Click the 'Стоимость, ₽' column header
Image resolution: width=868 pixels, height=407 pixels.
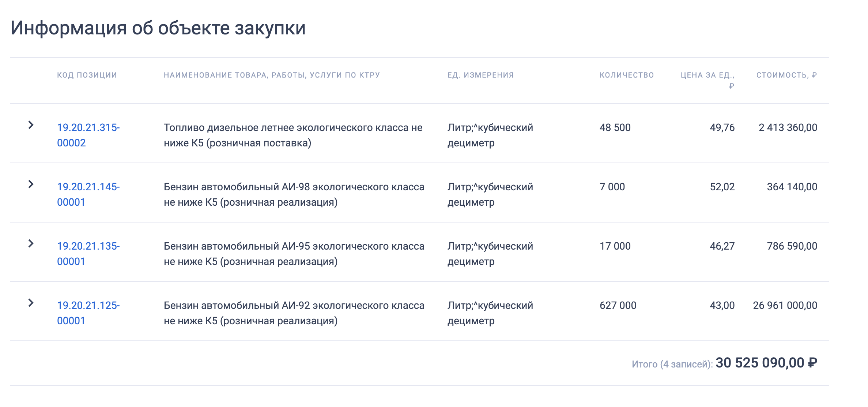pyautogui.click(x=787, y=75)
